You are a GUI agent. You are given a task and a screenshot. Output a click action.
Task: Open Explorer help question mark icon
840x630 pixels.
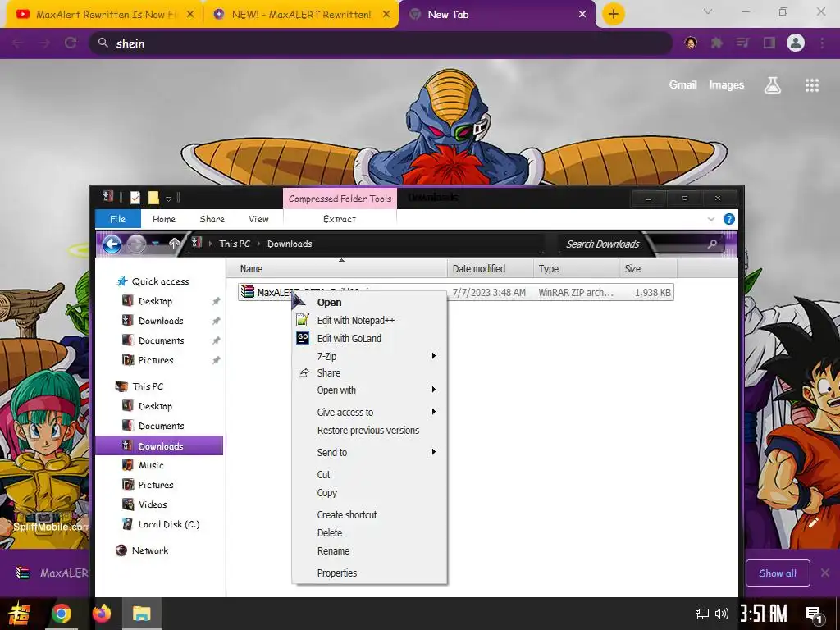(x=728, y=219)
